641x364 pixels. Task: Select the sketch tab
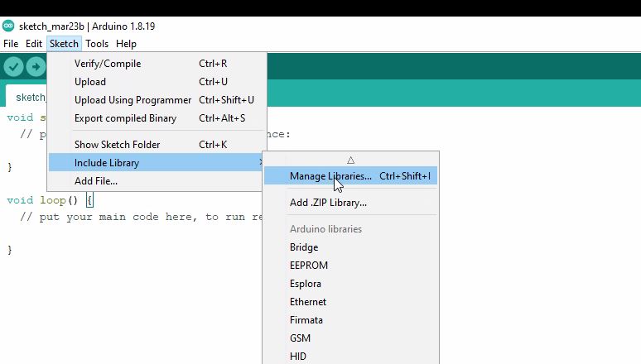[x=27, y=98]
